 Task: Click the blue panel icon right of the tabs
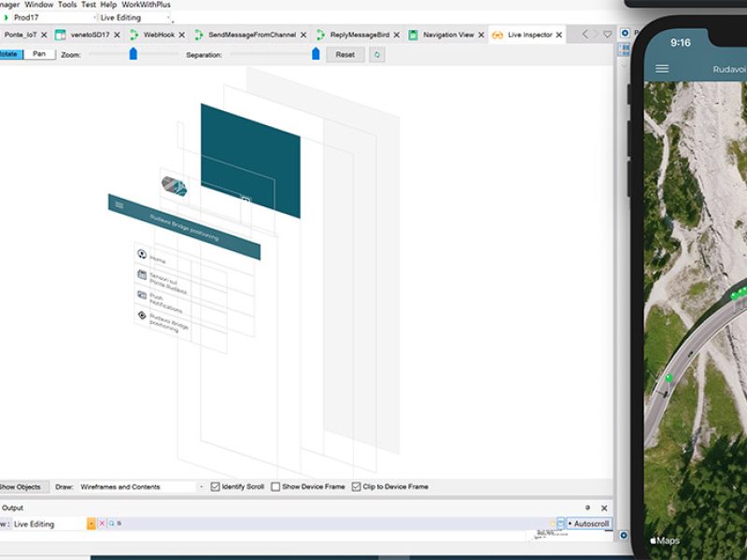625,33
